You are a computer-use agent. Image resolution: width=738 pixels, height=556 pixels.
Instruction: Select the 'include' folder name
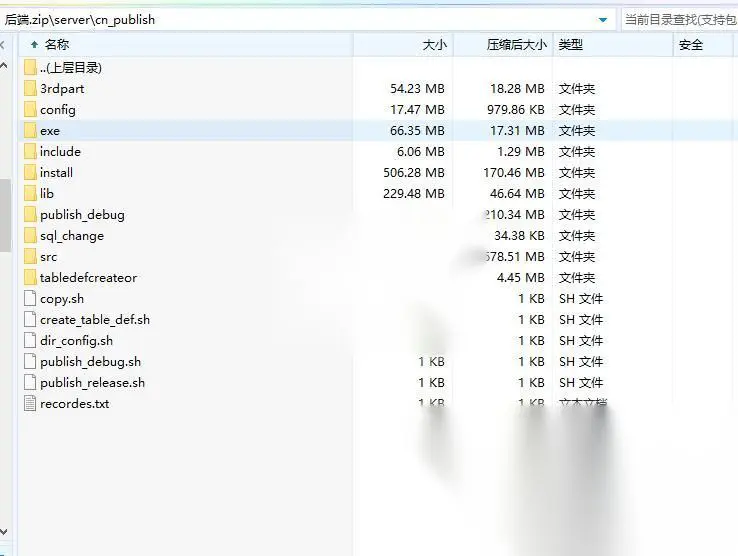(60, 152)
